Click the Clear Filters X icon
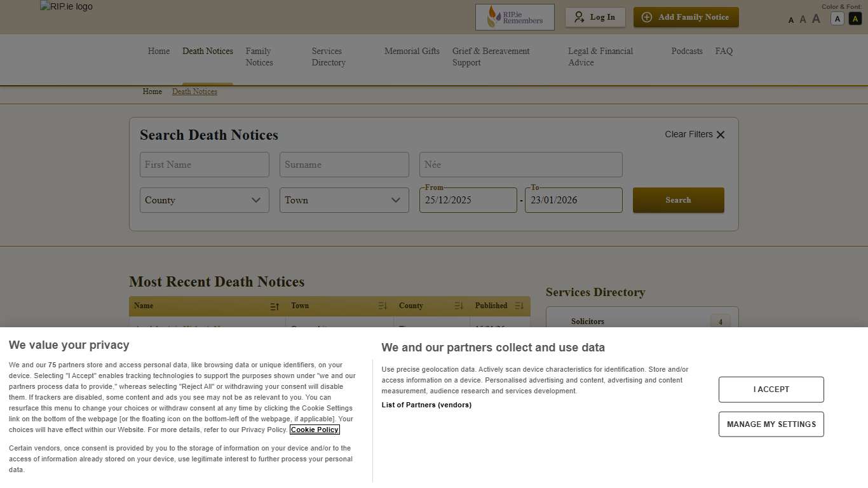The image size is (868, 488). point(721,134)
